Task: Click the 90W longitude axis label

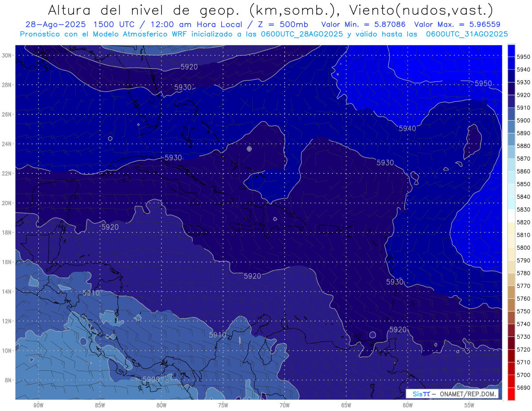Action: tap(38, 405)
